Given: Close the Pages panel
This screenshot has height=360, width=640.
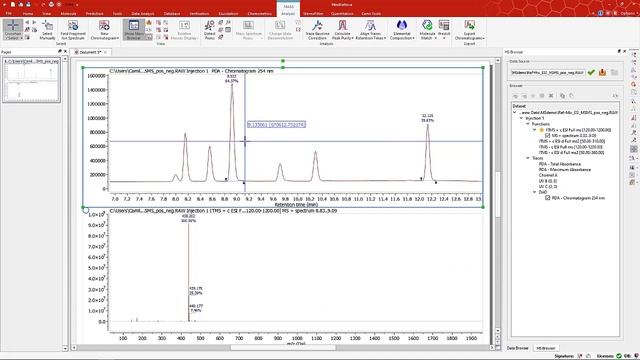Looking at the screenshot, I should tap(65, 51).
